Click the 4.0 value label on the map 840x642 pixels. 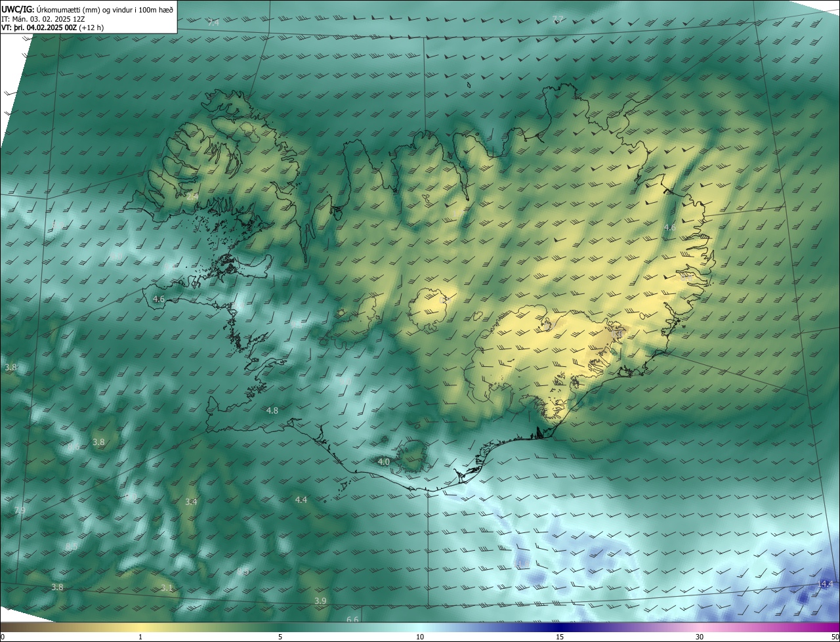click(385, 461)
